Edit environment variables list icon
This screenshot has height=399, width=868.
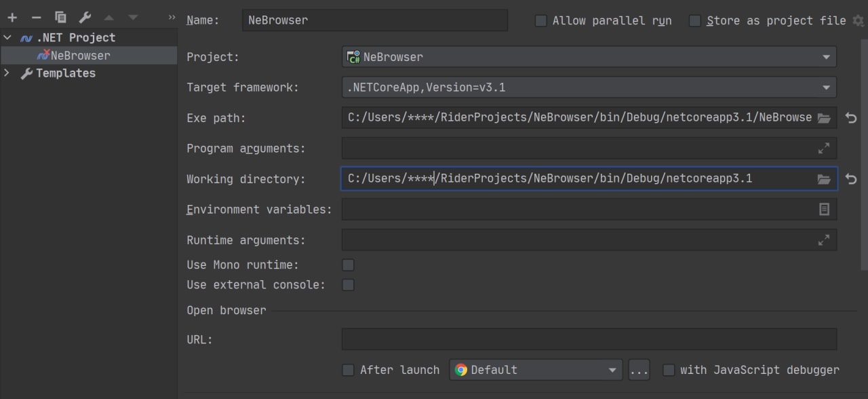point(824,210)
